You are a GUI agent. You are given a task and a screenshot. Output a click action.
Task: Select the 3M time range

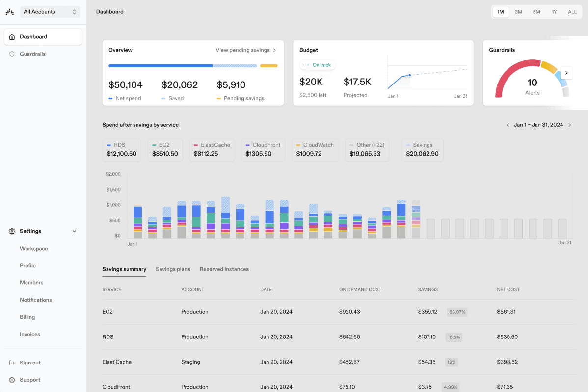tap(519, 12)
